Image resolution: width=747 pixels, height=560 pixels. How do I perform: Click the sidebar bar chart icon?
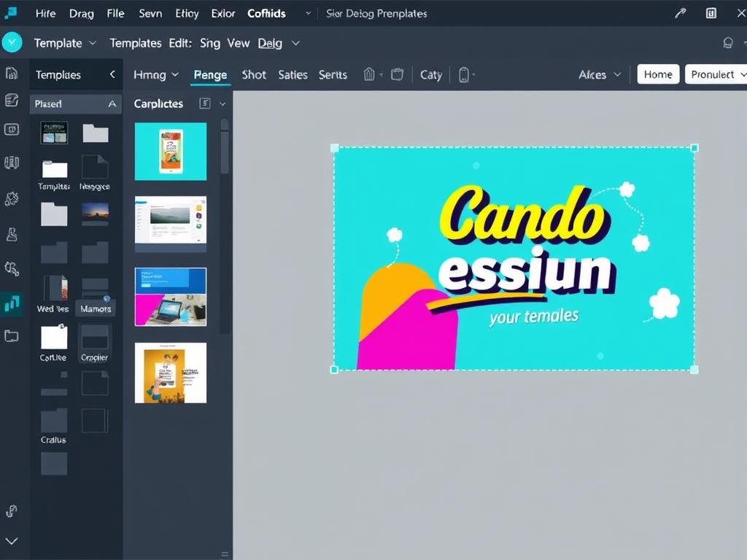[12, 303]
